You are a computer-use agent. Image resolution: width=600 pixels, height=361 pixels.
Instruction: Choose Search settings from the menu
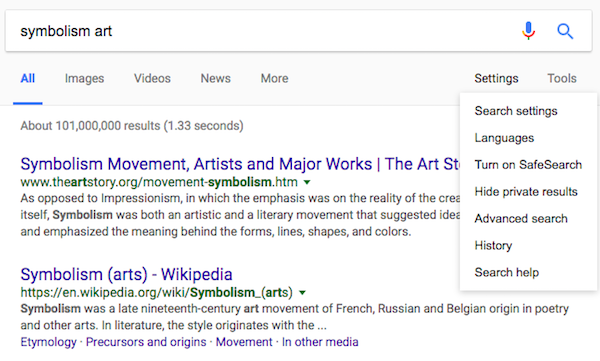click(516, 111)
